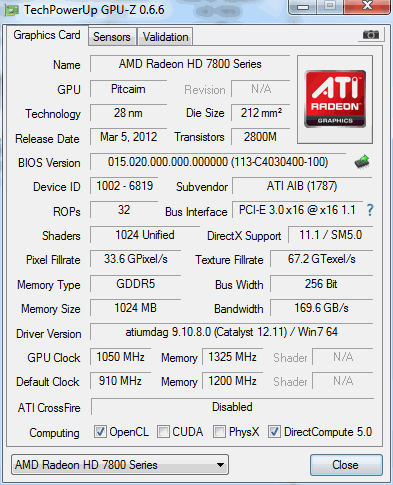This screenshot has width=393, height=485.
Task: Minimize the GPU-Z window
Action: [303, 7]
